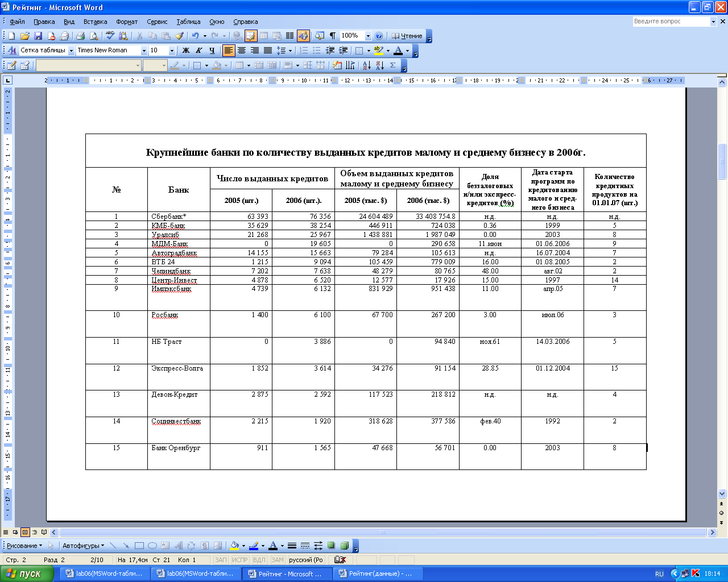Click the Shadow style icon
728x582 pixels.
tap(331, 546)
